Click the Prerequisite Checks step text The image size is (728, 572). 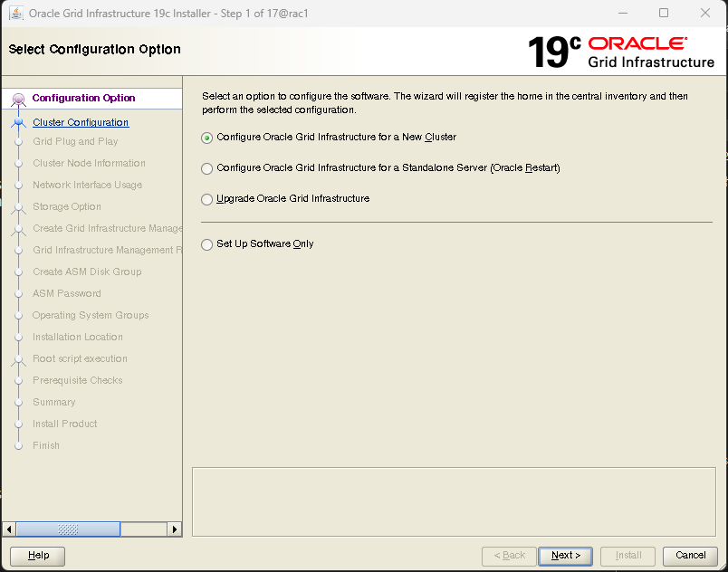(x=78, y=380)
